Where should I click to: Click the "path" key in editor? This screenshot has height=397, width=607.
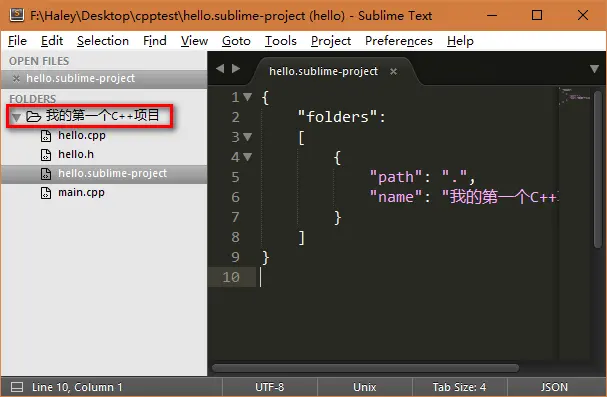396,177
